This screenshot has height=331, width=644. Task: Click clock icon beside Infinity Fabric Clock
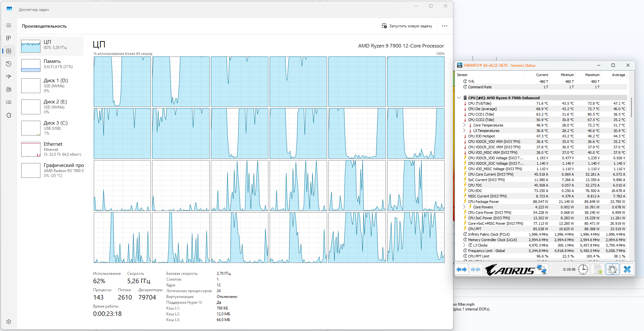coord(465,234)
